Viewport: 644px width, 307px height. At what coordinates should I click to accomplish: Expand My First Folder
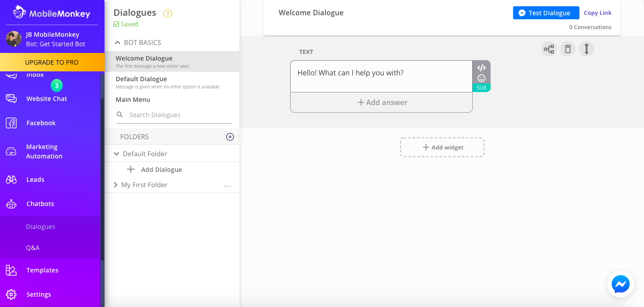coord(116,184)
